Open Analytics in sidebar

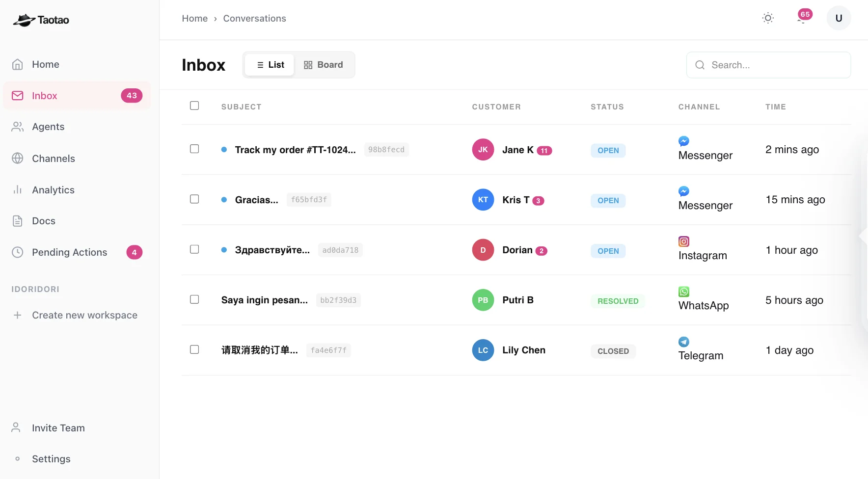point(77,190)
